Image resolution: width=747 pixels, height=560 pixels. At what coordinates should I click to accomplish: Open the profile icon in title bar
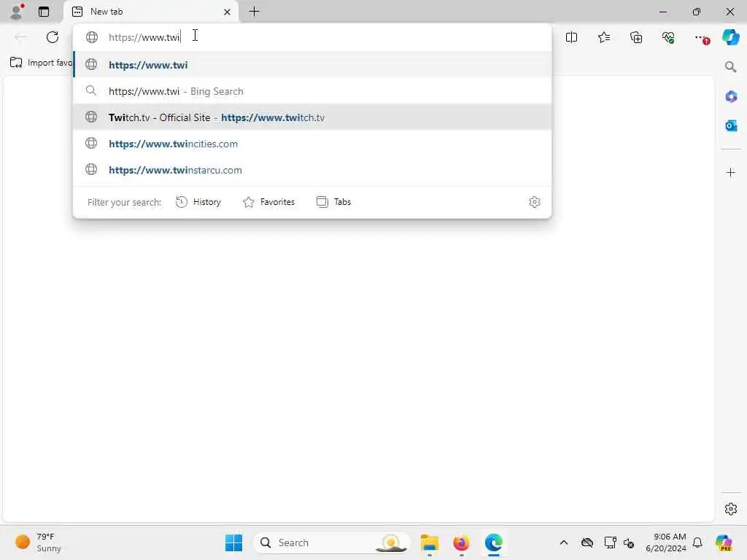point(17,12)
